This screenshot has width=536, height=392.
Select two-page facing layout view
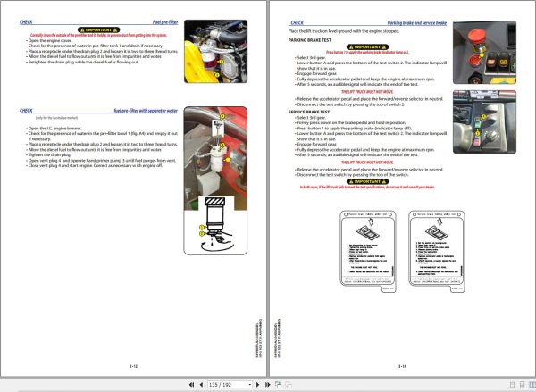tap(532, 385)
